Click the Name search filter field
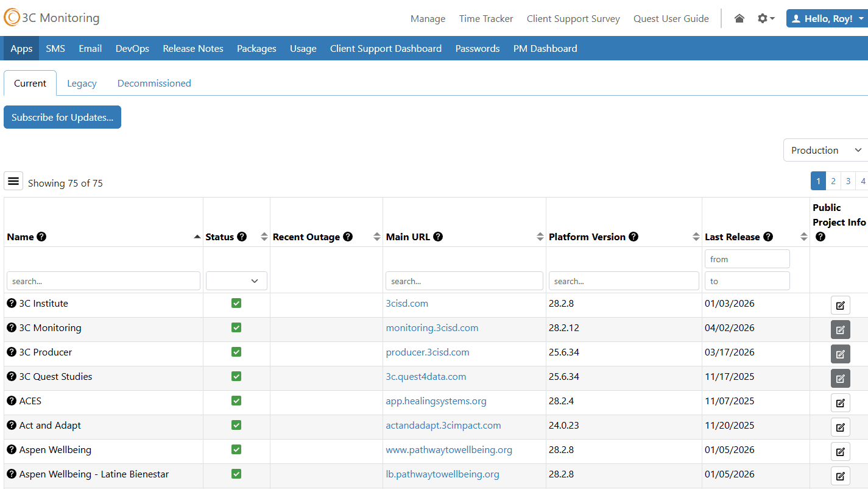The height and width of the screenshot is (489, 868). (x=104, y=280)
